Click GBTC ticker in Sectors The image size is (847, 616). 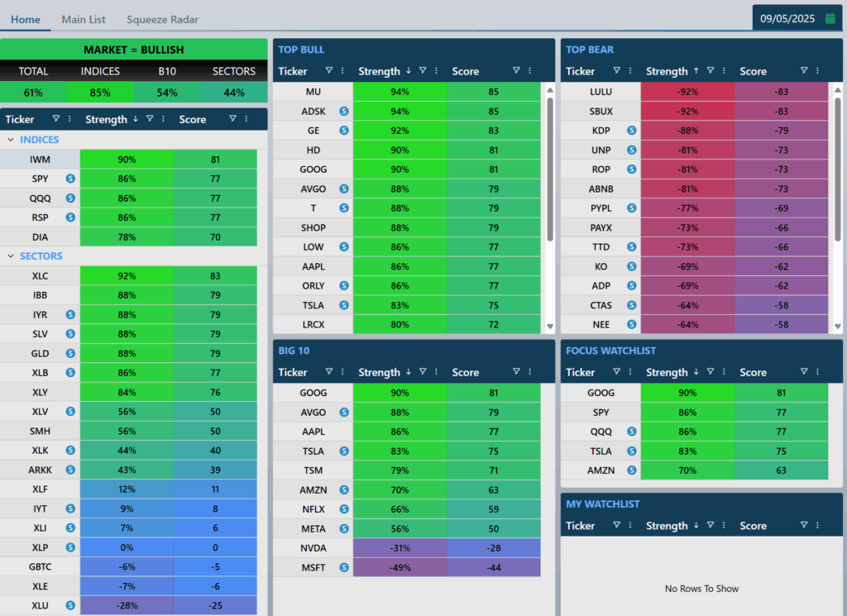point(40,567)
